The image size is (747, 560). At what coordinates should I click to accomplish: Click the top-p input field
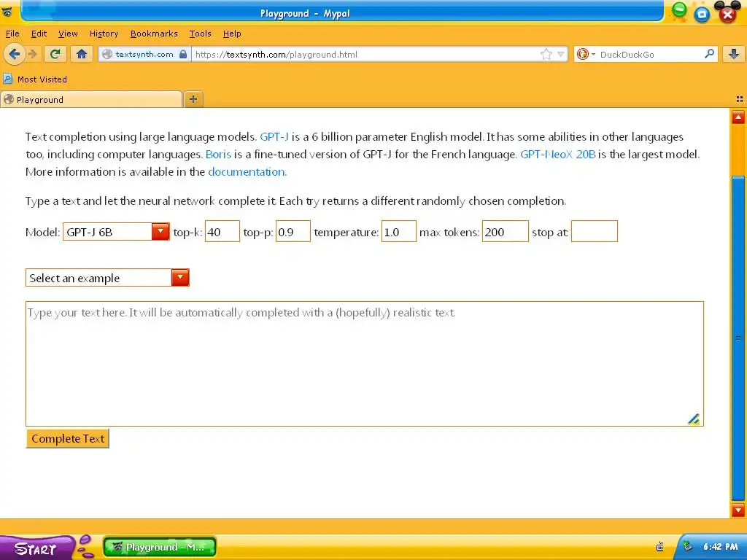click(293, 231)
